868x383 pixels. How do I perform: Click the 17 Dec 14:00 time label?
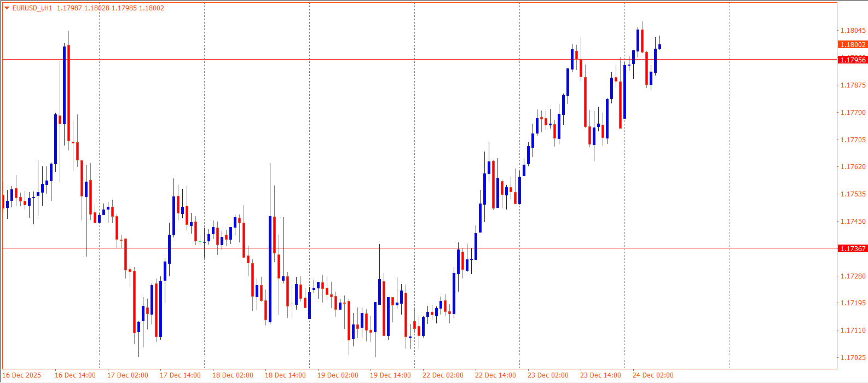pyautogui.click(x=180, y=375)
